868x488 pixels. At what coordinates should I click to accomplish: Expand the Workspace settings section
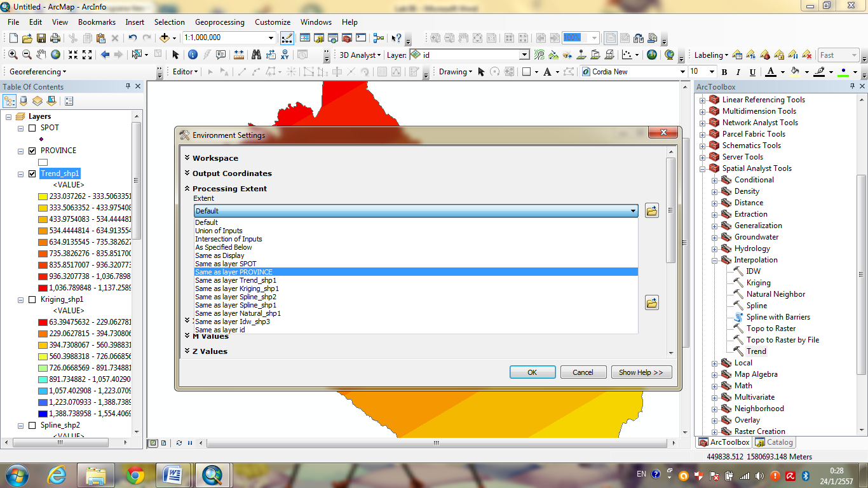pos(187,158)
